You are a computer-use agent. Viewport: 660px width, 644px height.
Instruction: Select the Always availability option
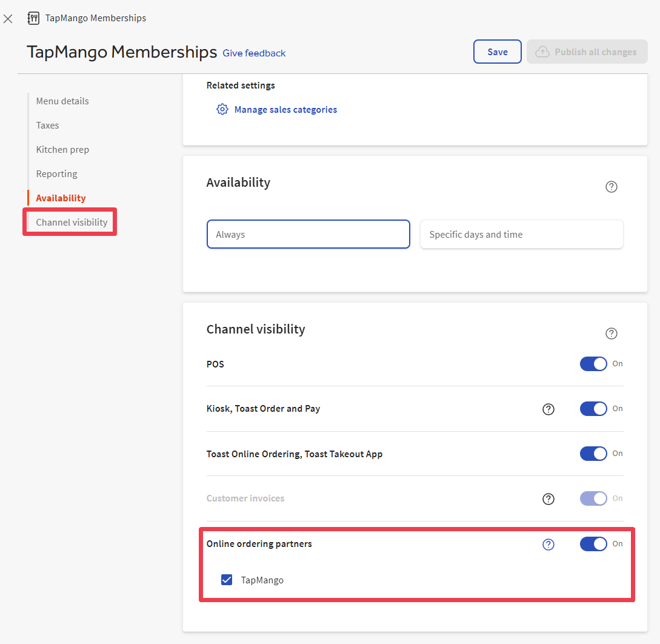308,234
